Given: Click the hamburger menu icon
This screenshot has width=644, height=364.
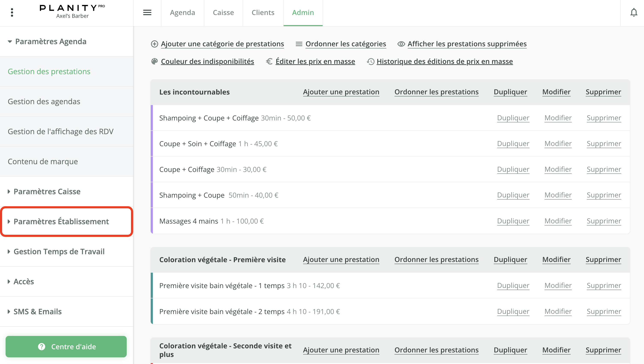Looking at the screenshot, I should 147,12.
